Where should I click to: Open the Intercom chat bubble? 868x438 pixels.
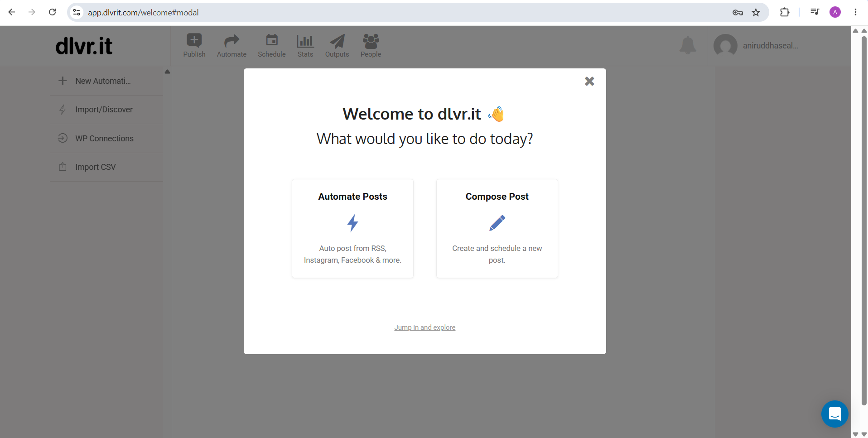coord(835,414)
